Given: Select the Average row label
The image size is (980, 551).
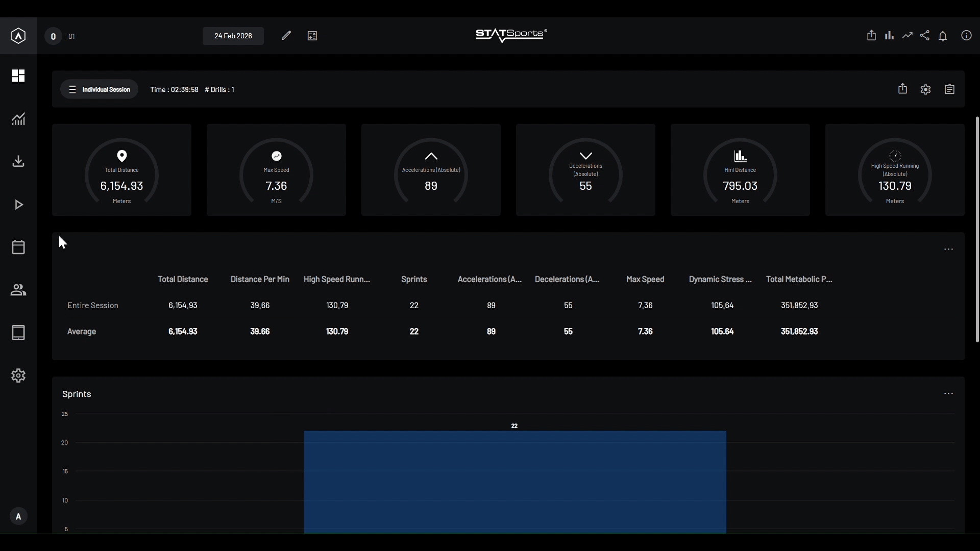Looking at the screenshot, I should pyautogui.click(x=82, y=331).
